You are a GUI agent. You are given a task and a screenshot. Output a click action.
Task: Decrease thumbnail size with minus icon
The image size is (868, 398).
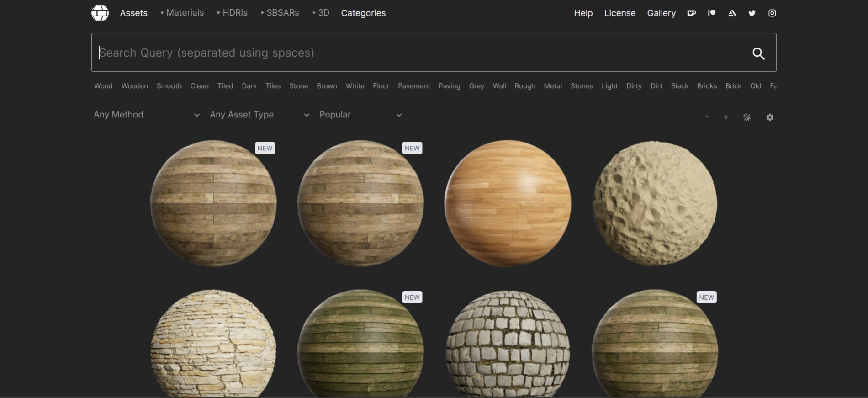pos(707,117)
